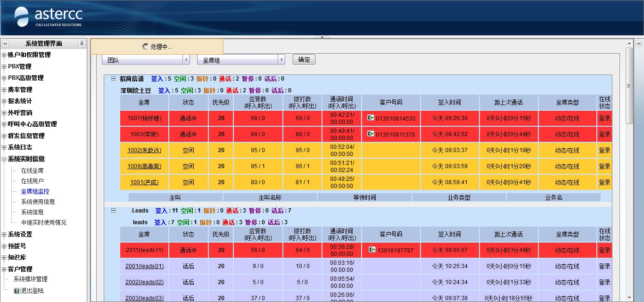
Task: Click the 处理中... tab
Action: click(157, 47)
